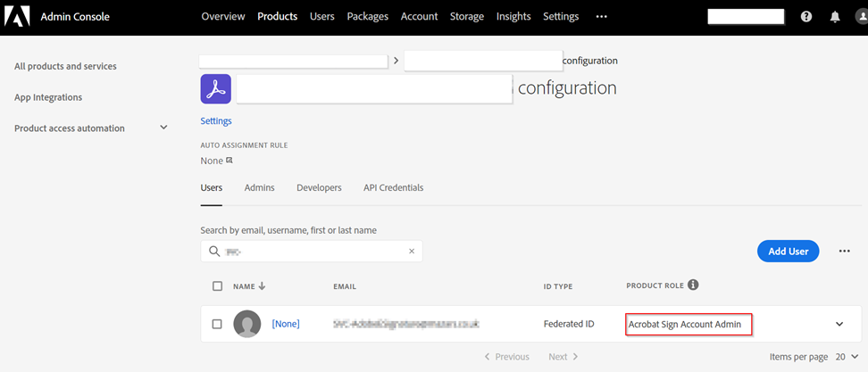
Task: Check the checkbox for the [None] user row
Action: 218,324
